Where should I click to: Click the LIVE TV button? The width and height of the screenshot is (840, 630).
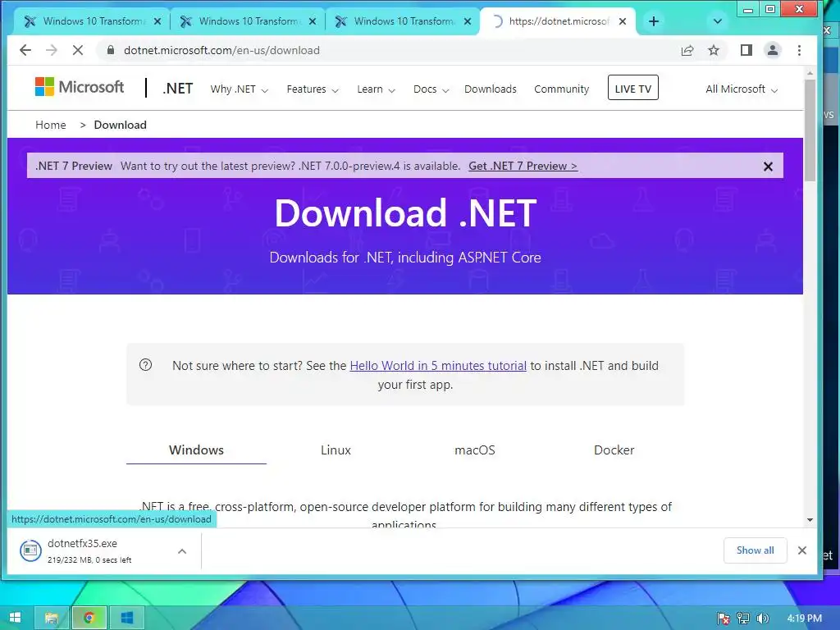[632, 88]
